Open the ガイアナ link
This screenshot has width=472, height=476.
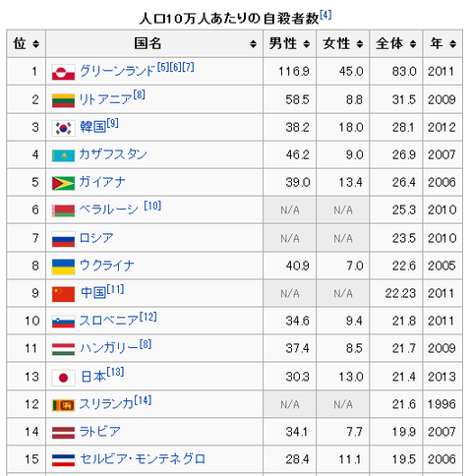click(x=102, y=182)
